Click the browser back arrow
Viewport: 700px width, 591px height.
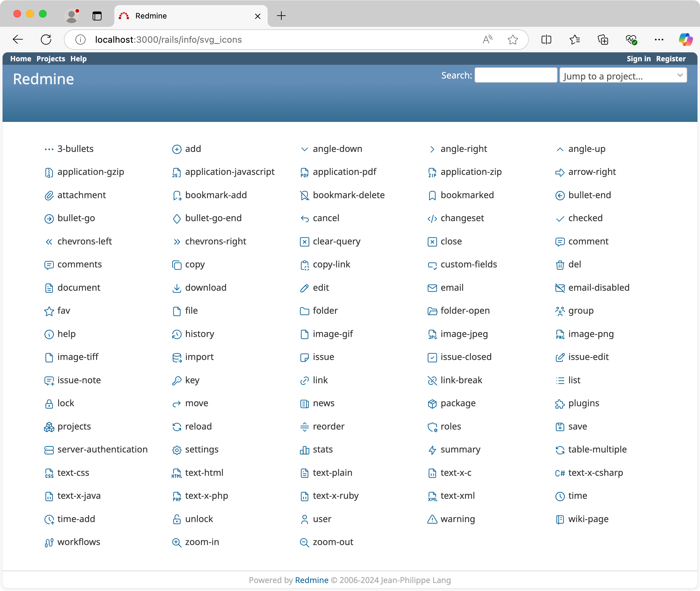tap(18, 40)
